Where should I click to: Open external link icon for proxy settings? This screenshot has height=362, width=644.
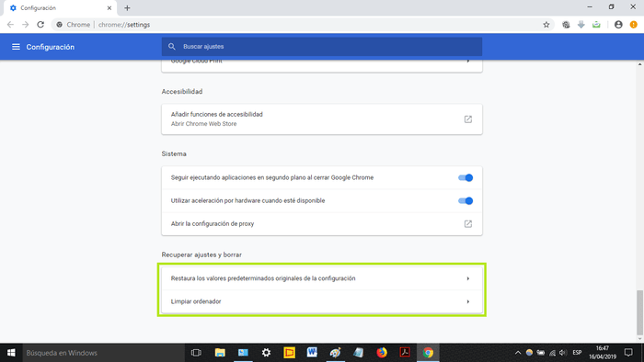pos(467,224)
